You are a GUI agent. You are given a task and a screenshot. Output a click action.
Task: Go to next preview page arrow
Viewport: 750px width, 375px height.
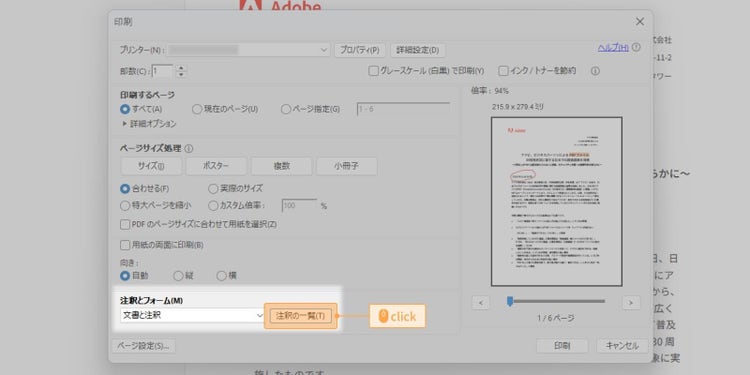click(631, 302)
